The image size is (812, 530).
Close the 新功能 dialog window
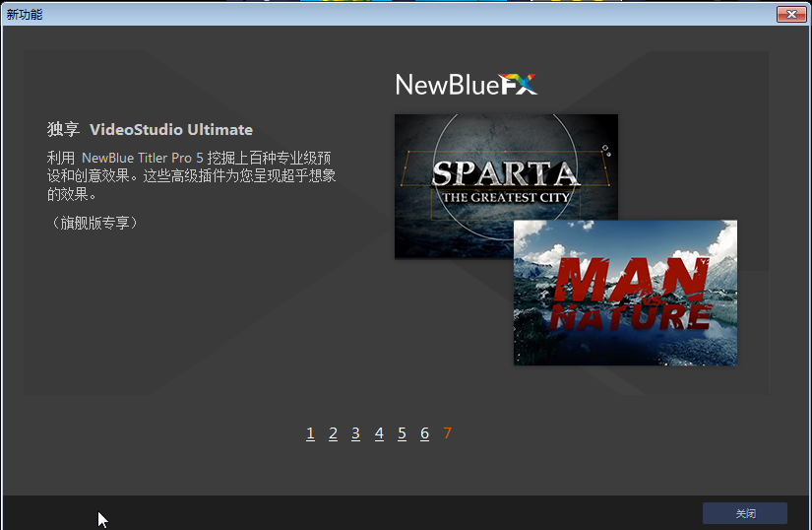tap(791, 15)
